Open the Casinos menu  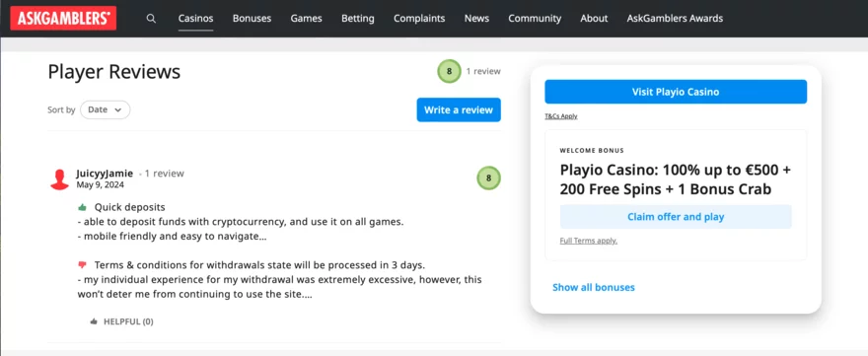point(196,19)
